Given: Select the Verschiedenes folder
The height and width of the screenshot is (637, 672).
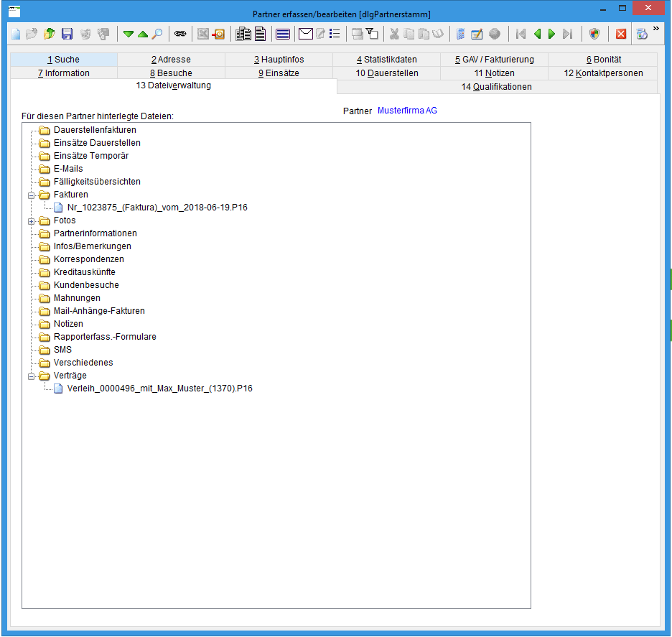Looking at the screenshot, I should [x=83, y=362].
